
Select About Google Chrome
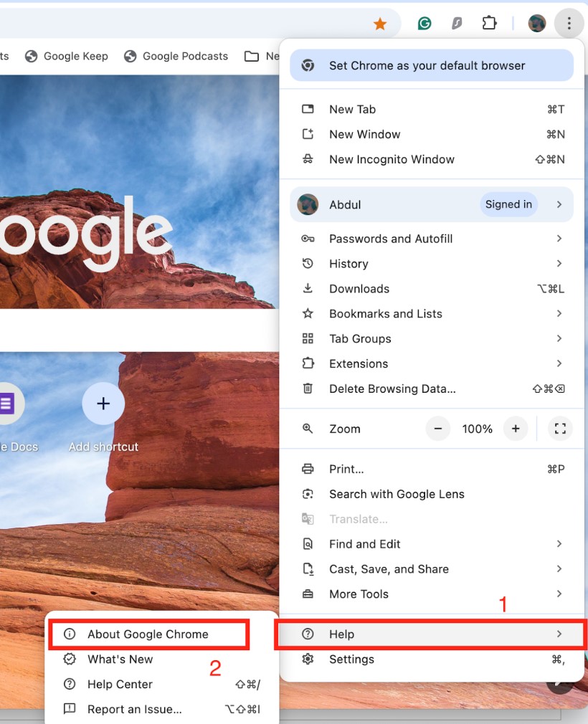click(x=148, y=634)
